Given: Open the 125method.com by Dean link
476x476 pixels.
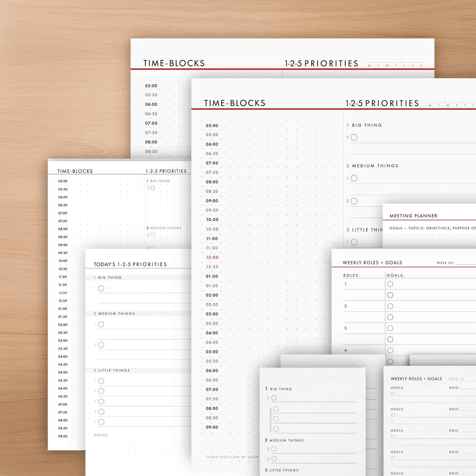Looking at the screenshot, I should click(x=232, y=457).
